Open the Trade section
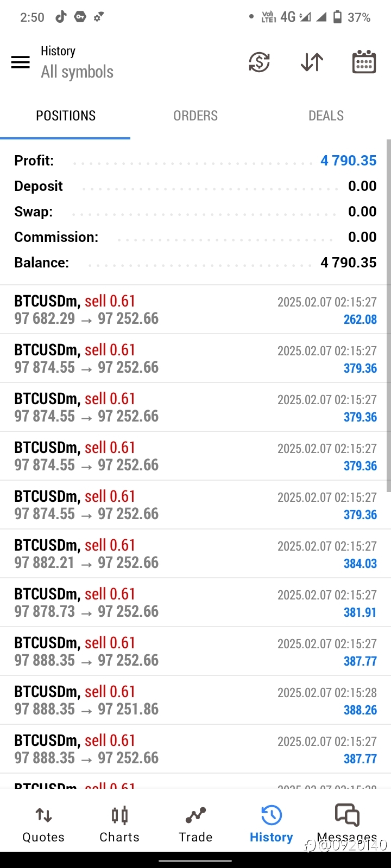The image size is (391, 868). click(195, 824)
